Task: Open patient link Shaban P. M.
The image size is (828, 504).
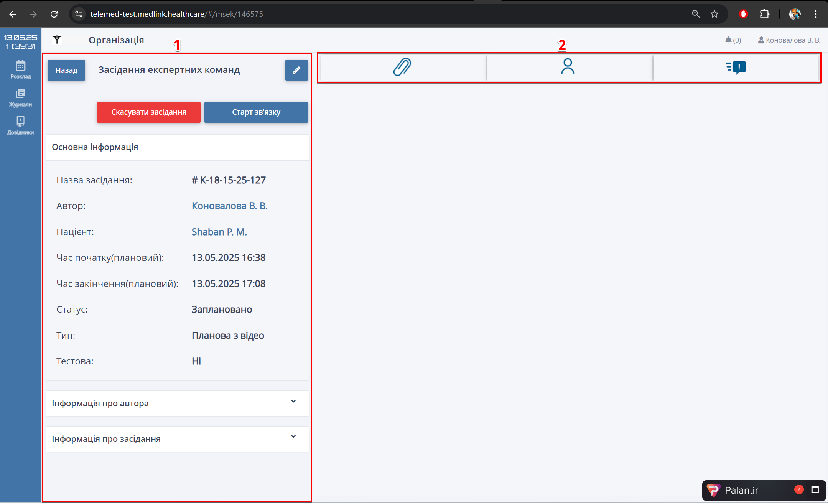Action: click(x=219, y=232)
